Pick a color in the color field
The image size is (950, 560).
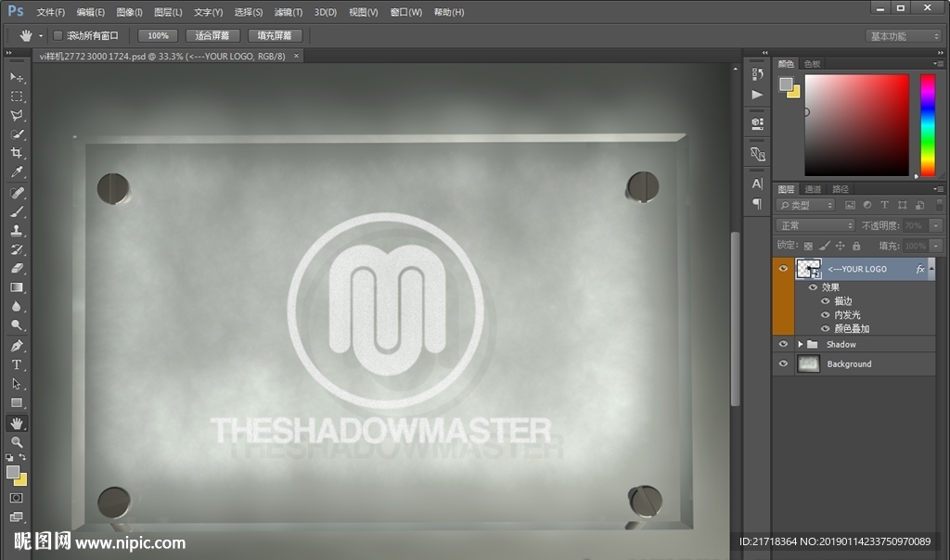tap(856, 125)
